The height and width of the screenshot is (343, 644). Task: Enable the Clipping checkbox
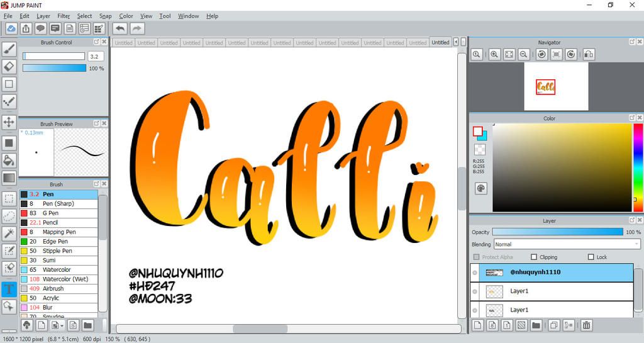pyautogui.click(x=534, y=257)
